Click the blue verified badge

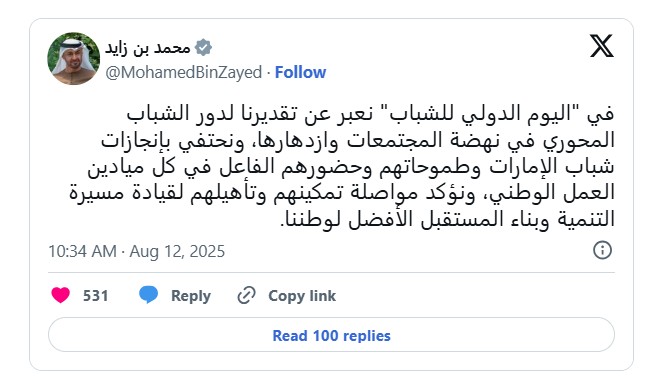203,47
